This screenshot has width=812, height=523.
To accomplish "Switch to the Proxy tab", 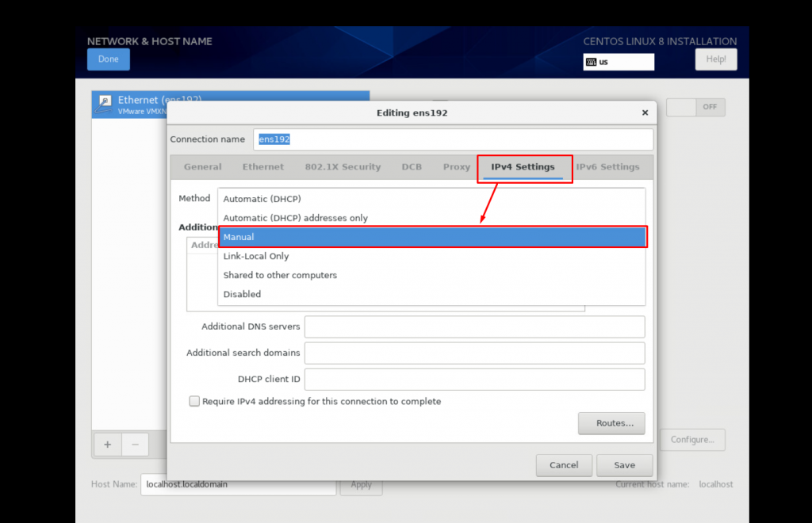I will tap(456, 166).
